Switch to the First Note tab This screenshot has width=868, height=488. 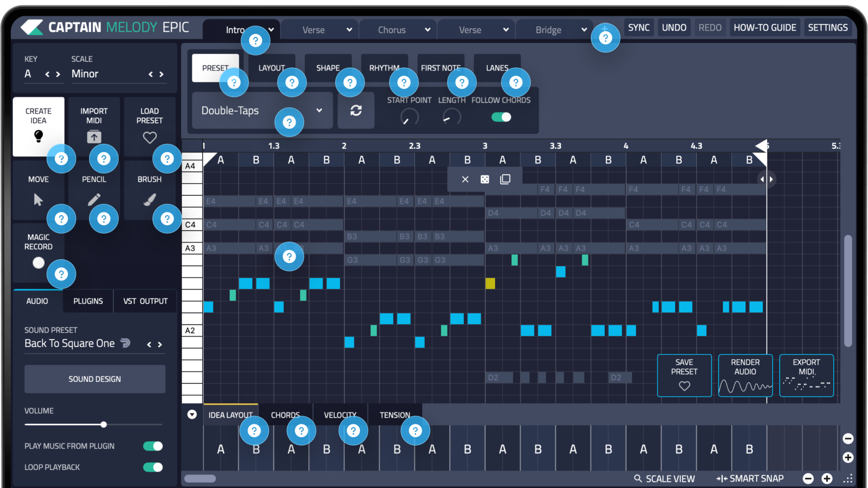(x=441, y=68)
